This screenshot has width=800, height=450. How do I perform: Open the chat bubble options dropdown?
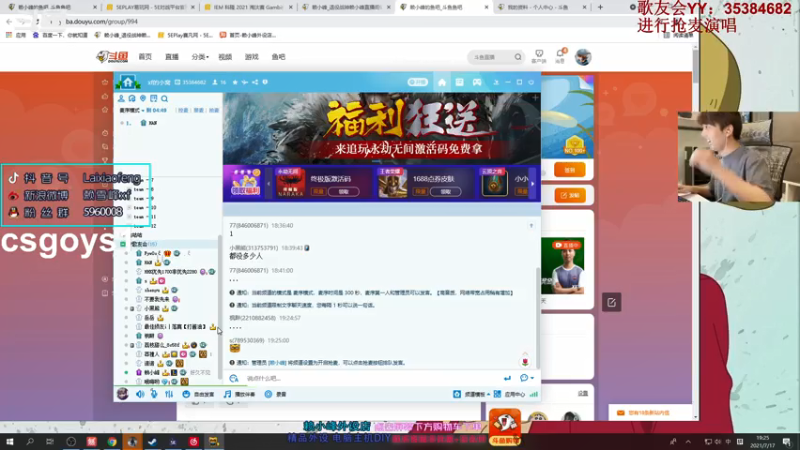(x=527, y=378)
